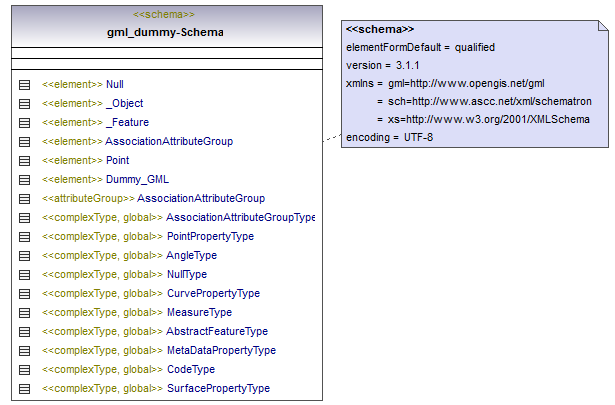Select the gml_dummy-Schema title header
Image resolution: width=615 pixels, height=405 pixels.
(165, 32)
